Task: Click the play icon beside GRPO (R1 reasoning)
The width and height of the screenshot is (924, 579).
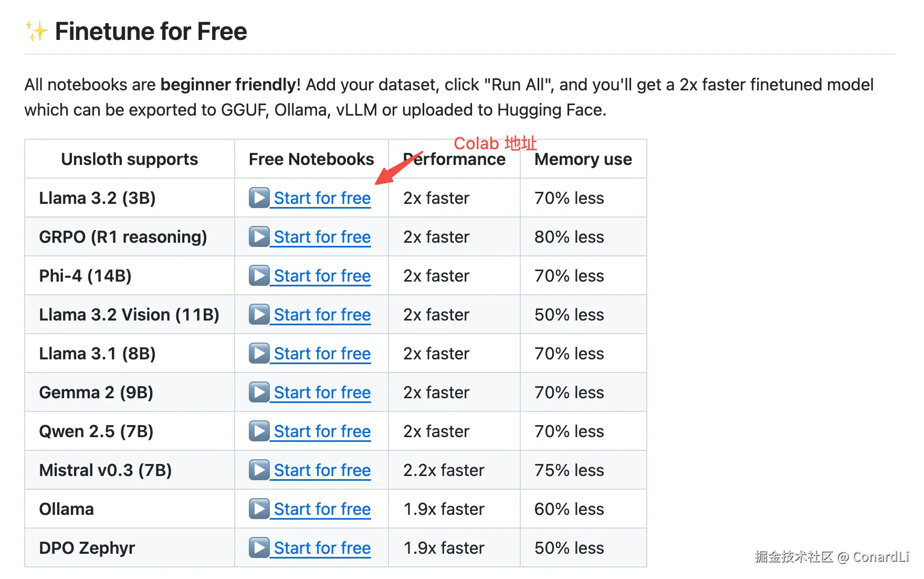Action: tap(259, 237)
